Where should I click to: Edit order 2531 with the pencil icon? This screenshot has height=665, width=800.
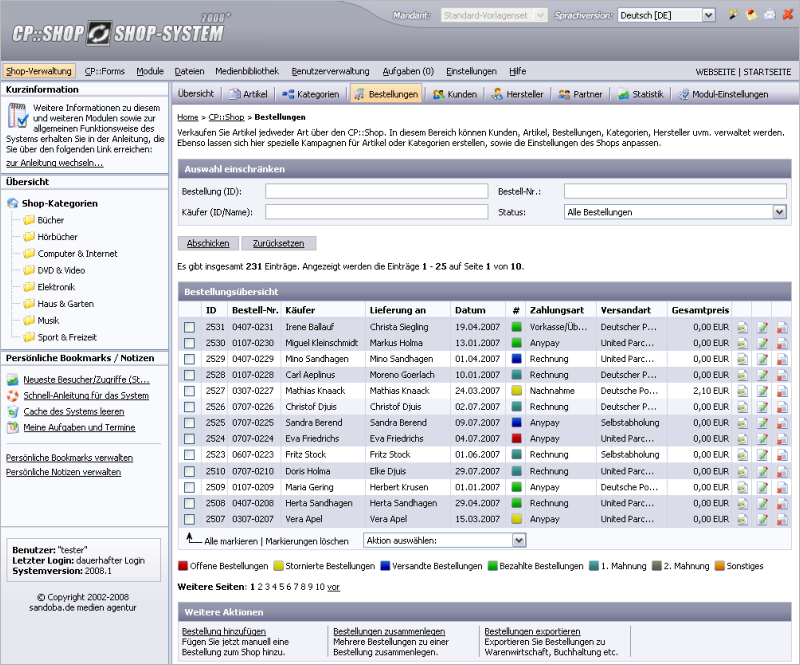coord(763,327)
